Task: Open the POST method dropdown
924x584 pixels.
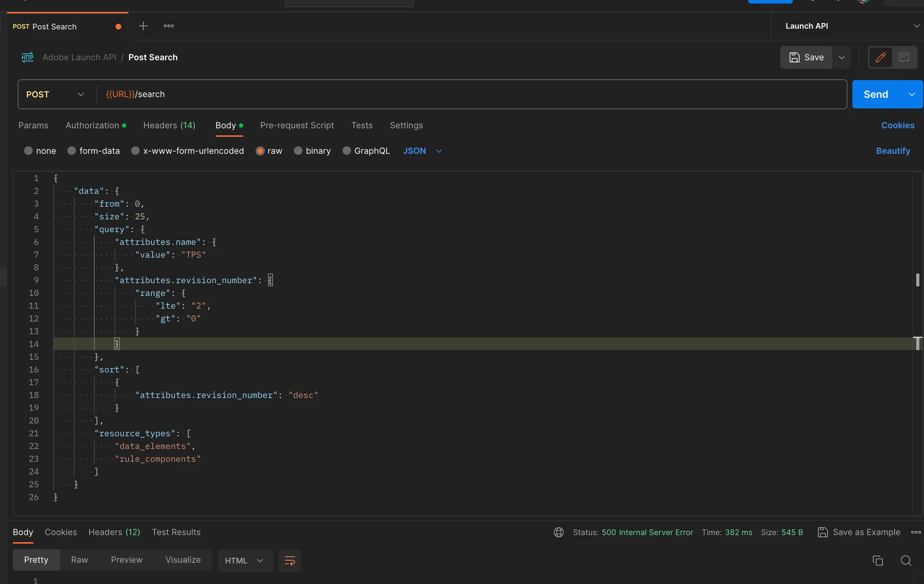Action: pyautogui.click(x=55, y=94)
